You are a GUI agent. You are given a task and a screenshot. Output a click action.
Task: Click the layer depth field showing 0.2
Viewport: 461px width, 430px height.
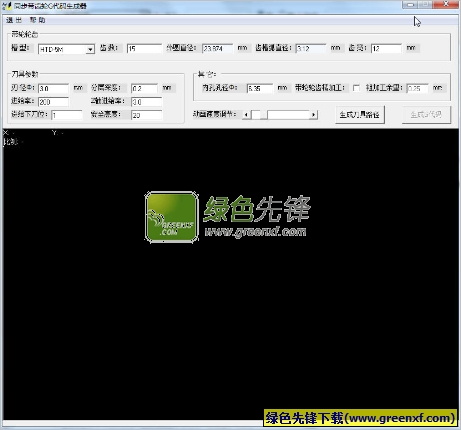[x=144, y=89]
